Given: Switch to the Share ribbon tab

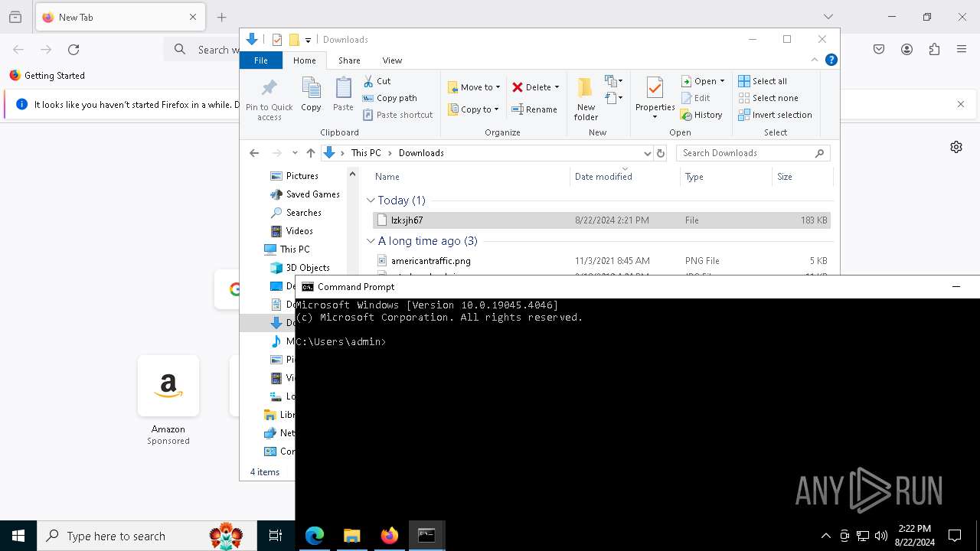Looking at the screenshot, I should coord(349,60).
